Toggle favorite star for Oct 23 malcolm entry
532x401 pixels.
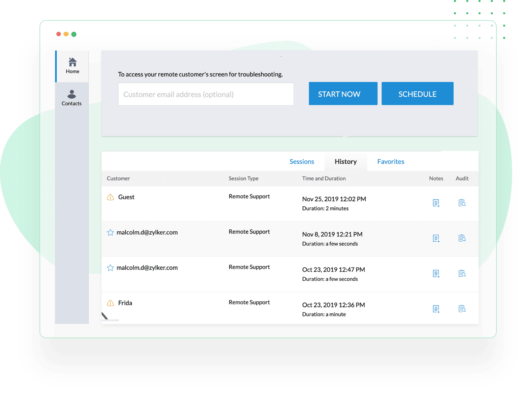[x=110, y=268]
